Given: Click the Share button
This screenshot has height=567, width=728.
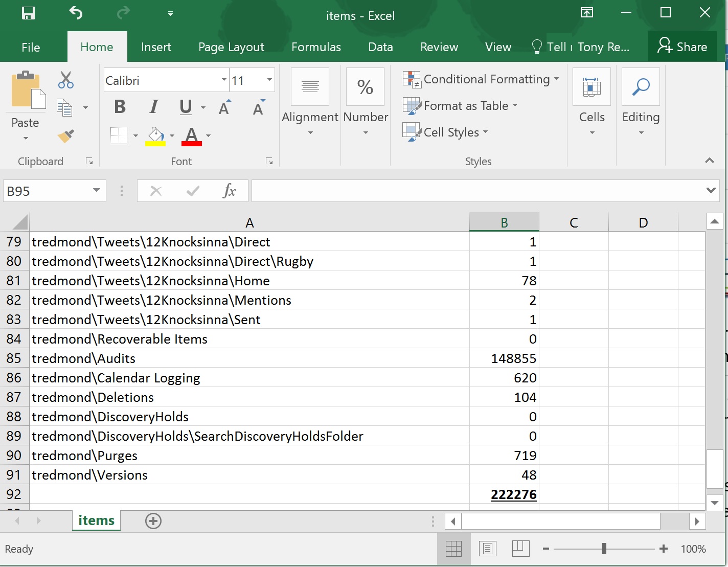Looking at the screenshot, I should point(682,47).
